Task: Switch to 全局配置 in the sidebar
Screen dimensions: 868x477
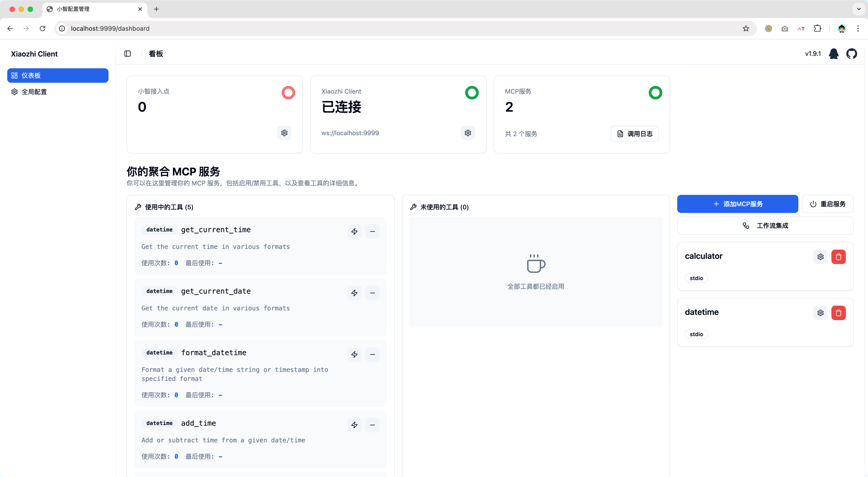Action: [x=34, y=91]
